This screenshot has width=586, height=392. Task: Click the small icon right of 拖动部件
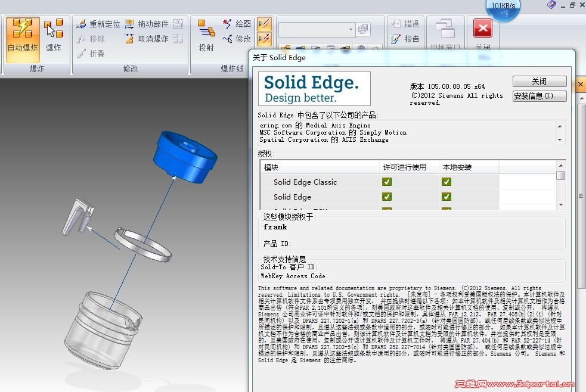tap(179, 24)
